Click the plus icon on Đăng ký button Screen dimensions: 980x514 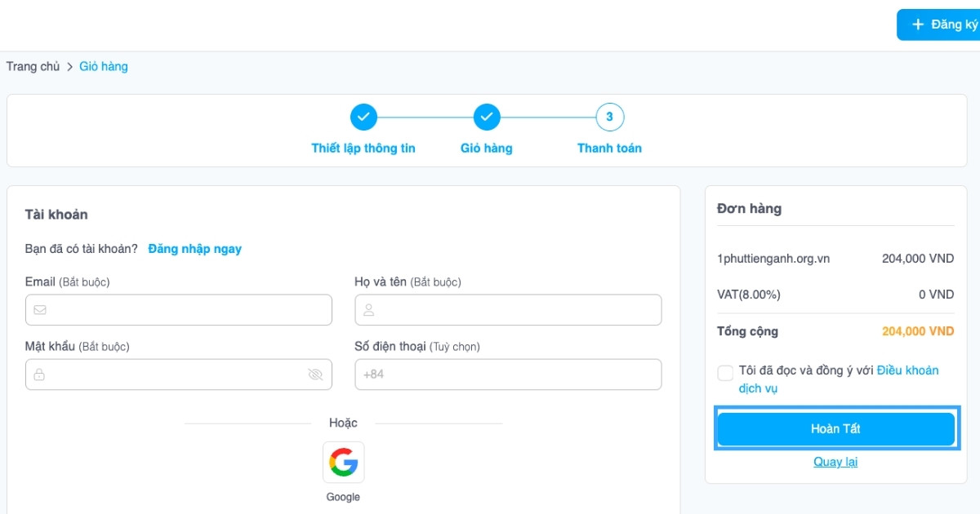(x=917, y=24)
